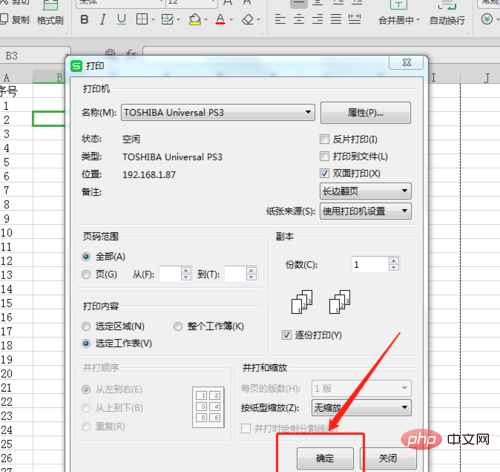Open fill color dropdown arrow

[x=206, y=20]
